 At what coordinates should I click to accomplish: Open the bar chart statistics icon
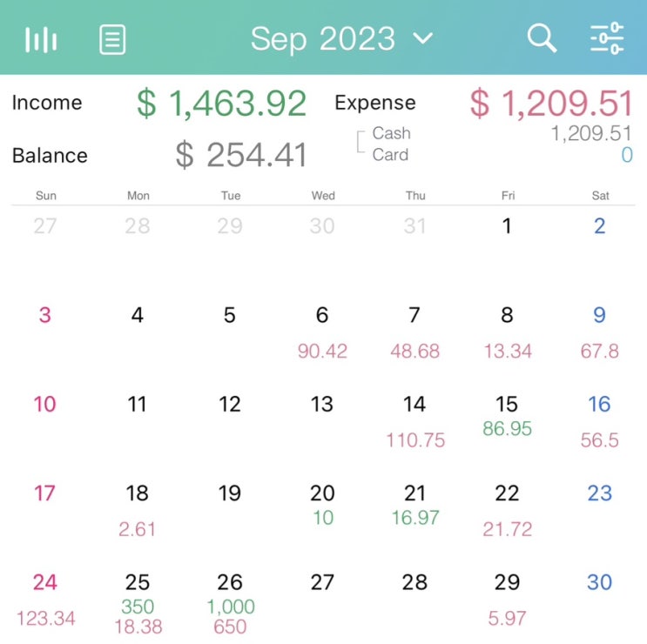(41, 39)
